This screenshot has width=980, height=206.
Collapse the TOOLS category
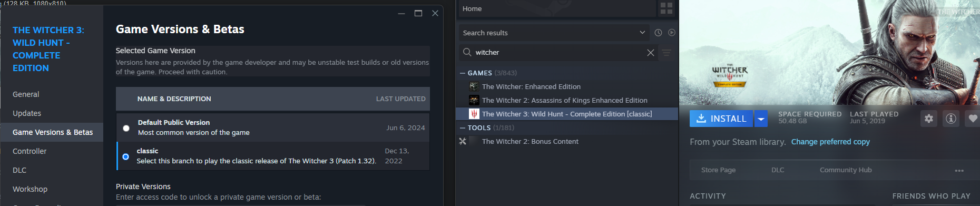[463, 128]
